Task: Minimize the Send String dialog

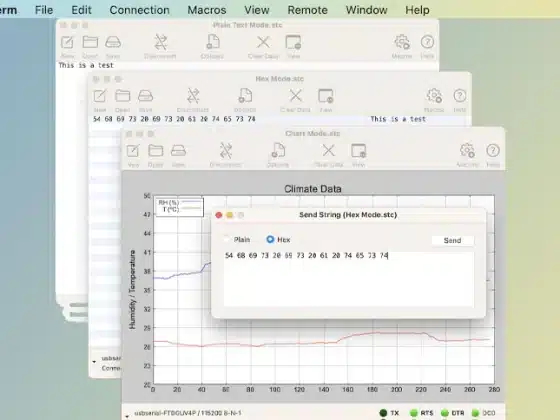Action: 230,215
